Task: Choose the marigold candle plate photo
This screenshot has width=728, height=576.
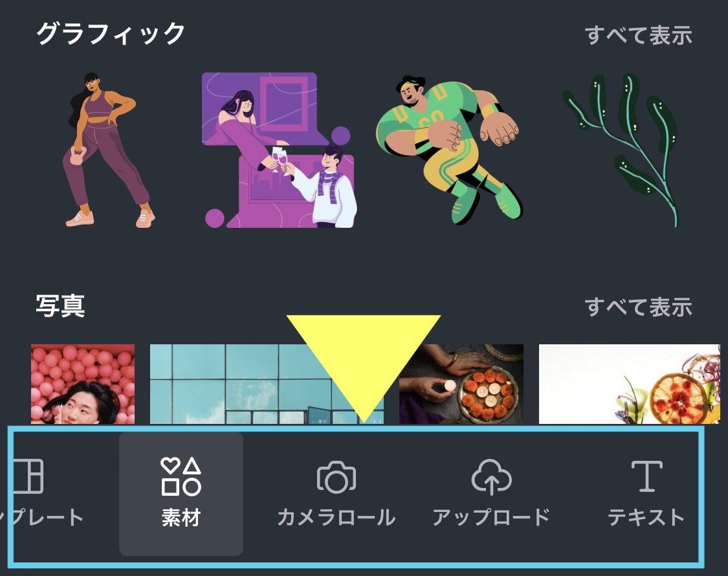Action: [x=461, y=384]
